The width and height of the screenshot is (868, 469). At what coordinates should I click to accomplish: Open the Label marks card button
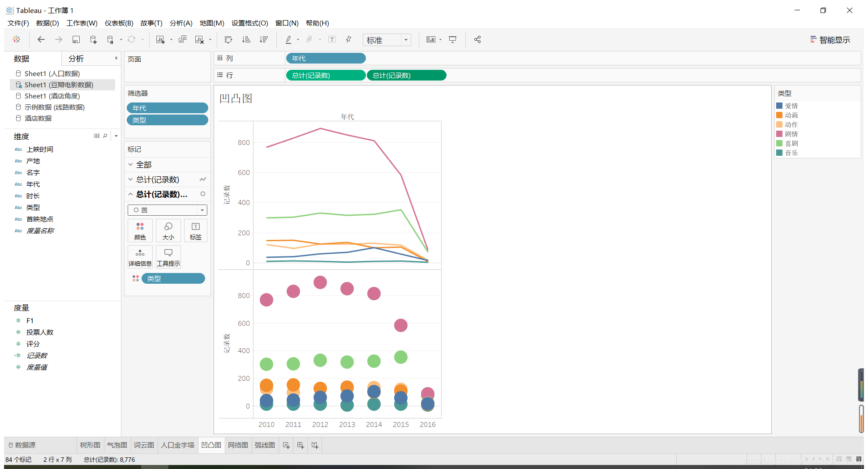(x=196, y=230)
